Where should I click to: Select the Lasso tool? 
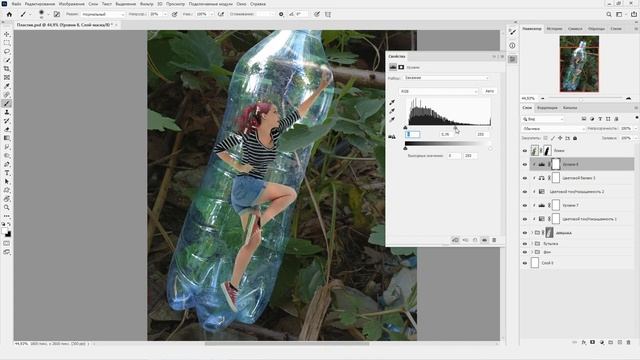pos(7,51)
